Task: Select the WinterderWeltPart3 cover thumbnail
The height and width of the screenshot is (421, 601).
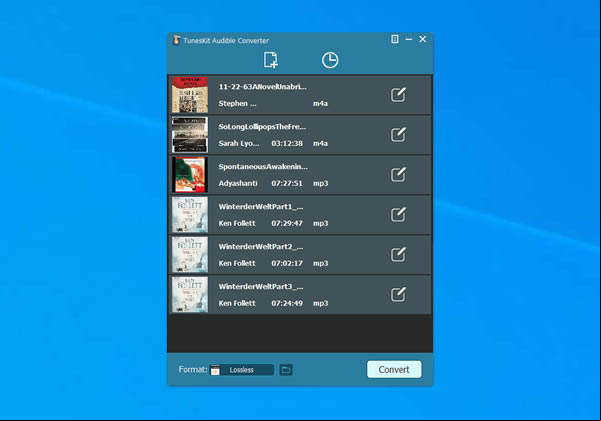Action: pyautogui.click(x=190, y=294)
